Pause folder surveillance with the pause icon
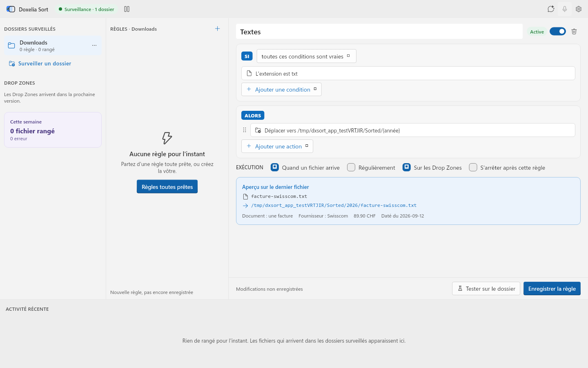This screenshot has width=588, height=368. coord(127,9)
